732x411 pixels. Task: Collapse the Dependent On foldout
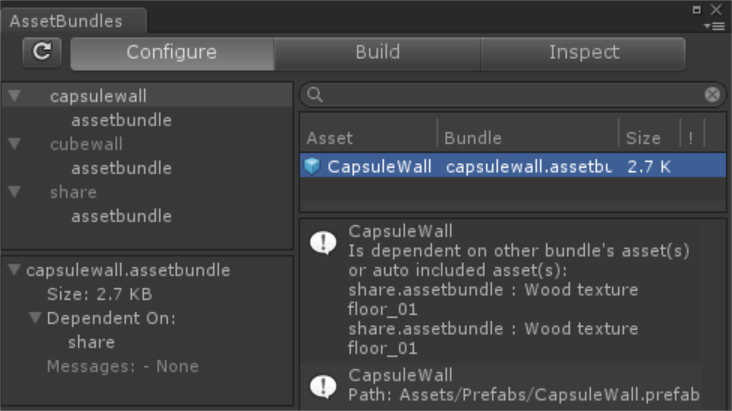[x=36, y=318]
